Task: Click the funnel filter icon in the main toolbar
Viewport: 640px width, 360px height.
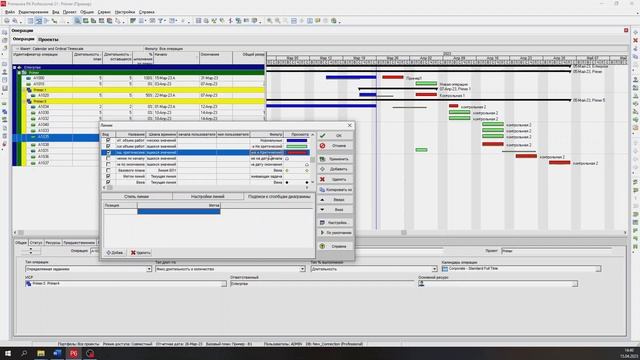Action: pos(161,21)
